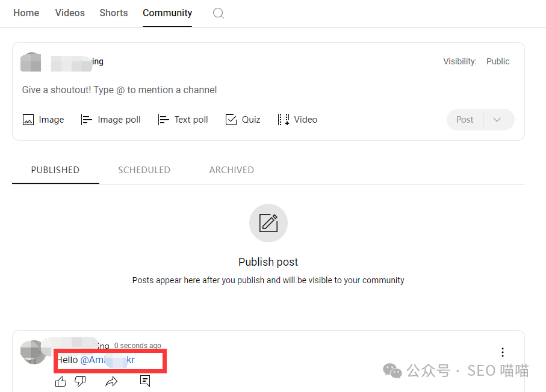Click the author avatar on the Hello post
The width and height of the screenshot is (546, 392).
[x=34, y=352]
